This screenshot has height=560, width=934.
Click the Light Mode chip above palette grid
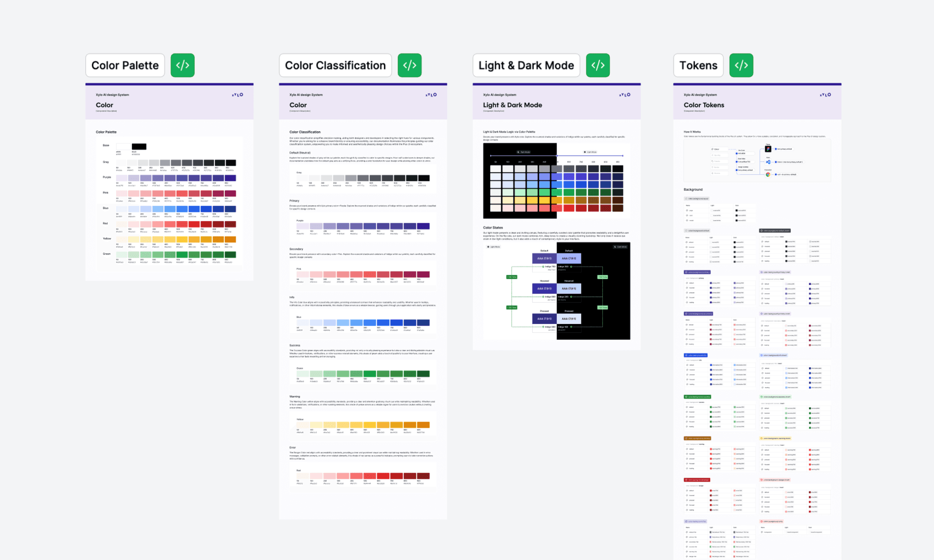coord(590,152)
